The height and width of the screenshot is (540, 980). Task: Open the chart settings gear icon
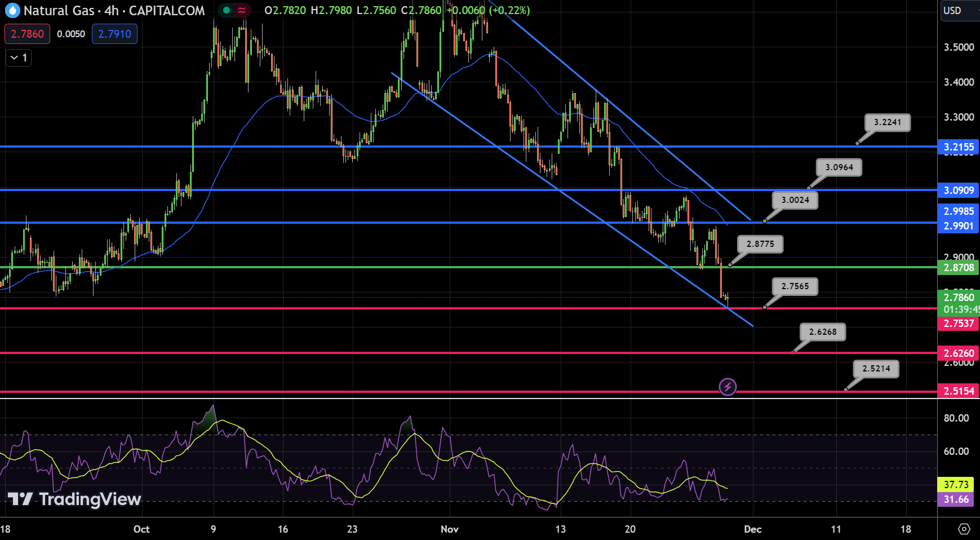tap(964, 529)
